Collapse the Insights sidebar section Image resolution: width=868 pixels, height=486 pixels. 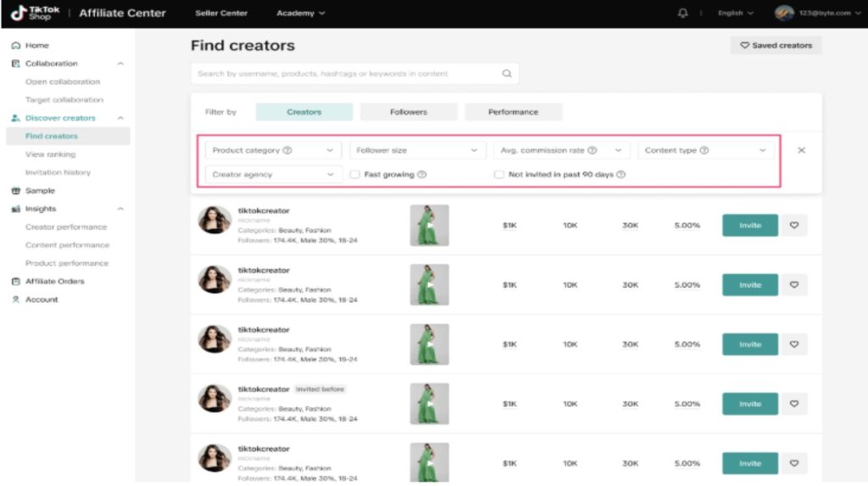click(120, 209)
